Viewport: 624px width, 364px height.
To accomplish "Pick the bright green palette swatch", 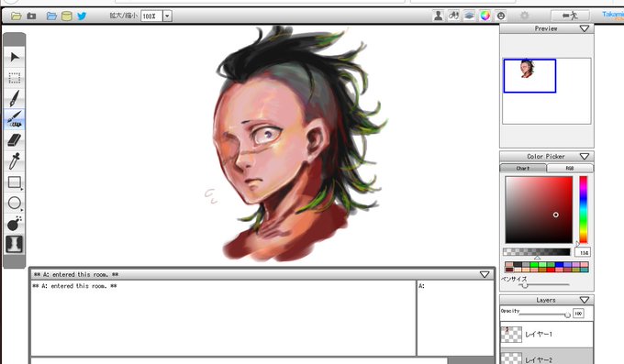I will tap(534, 264).
